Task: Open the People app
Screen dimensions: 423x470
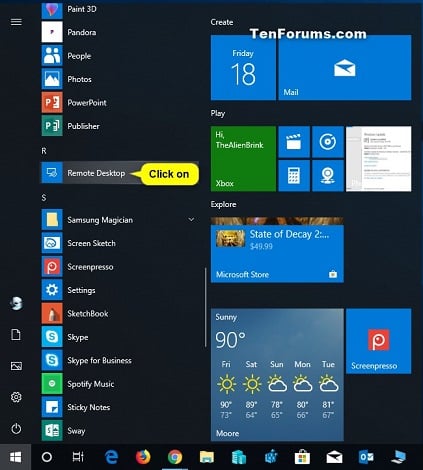Action: pyautogui.click(x=120, y=56)
